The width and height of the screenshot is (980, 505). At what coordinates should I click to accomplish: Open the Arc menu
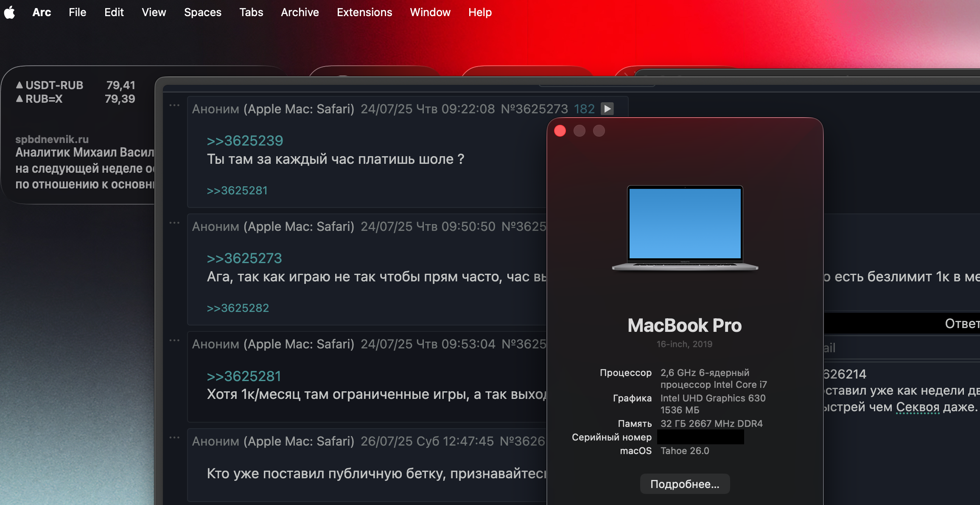coord(42,12)
